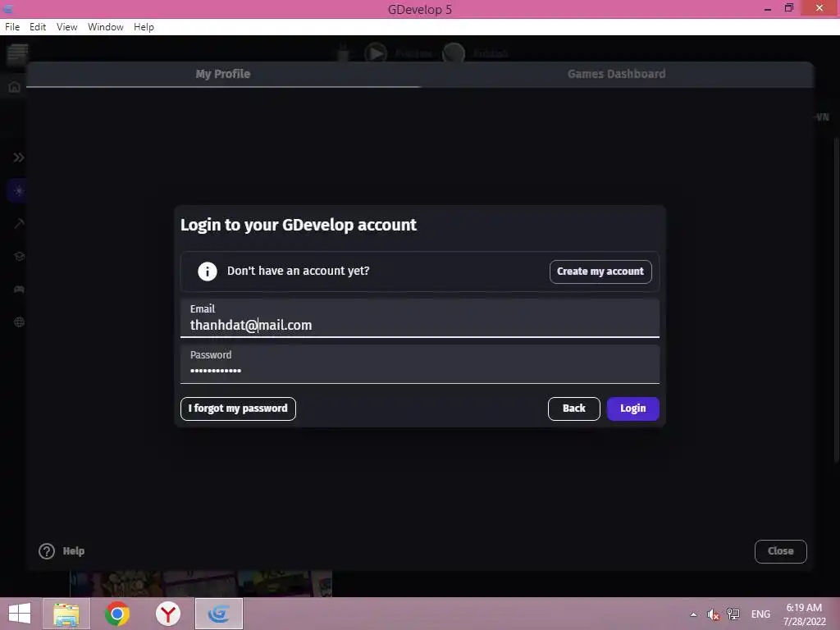Click the network tray icon
Viewport: 840px width, 630px height.
(733, 614)
